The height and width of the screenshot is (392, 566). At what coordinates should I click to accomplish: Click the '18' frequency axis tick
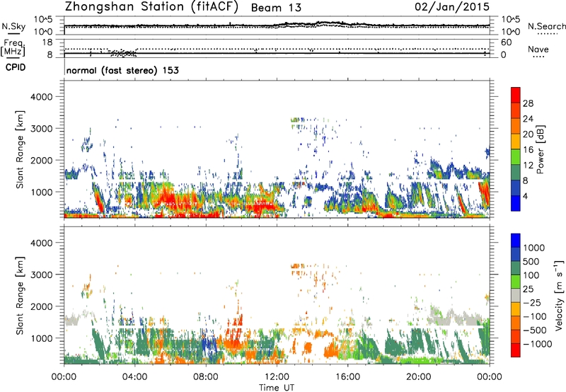point(47,42)
